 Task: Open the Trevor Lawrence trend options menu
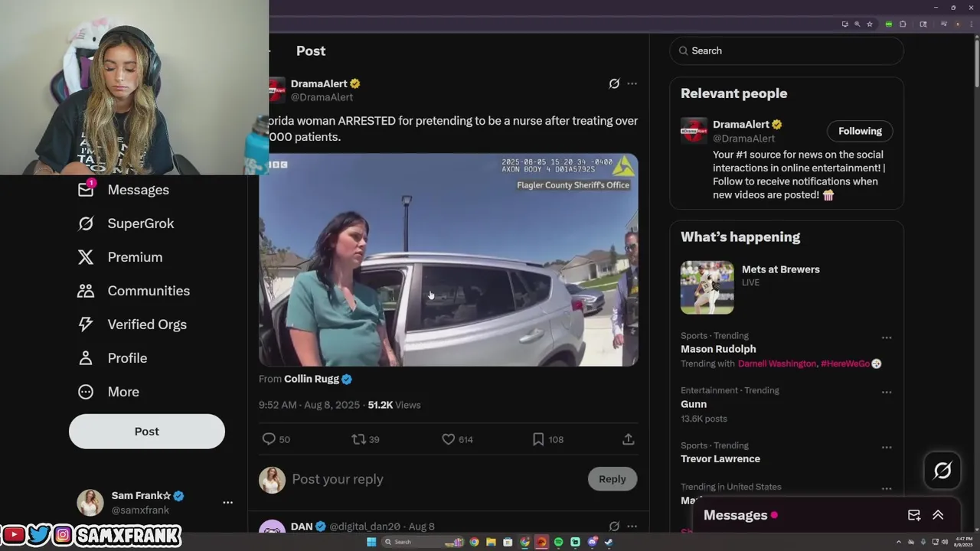887,448
